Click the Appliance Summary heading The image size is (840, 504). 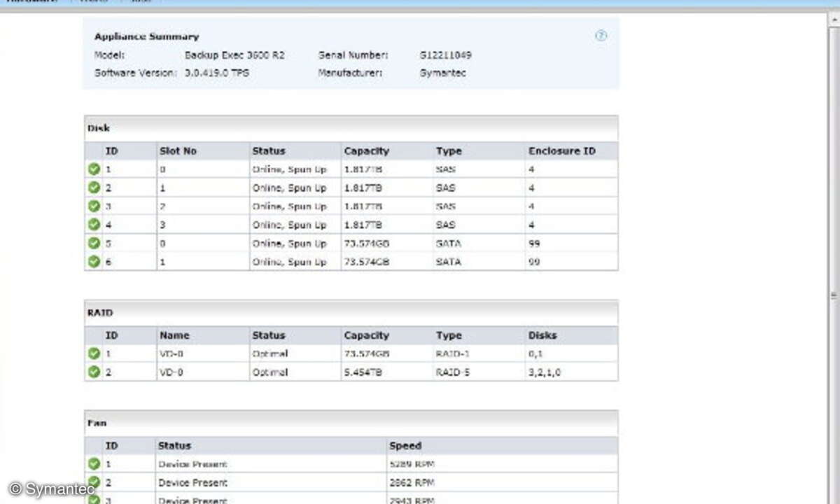(146, 36)
